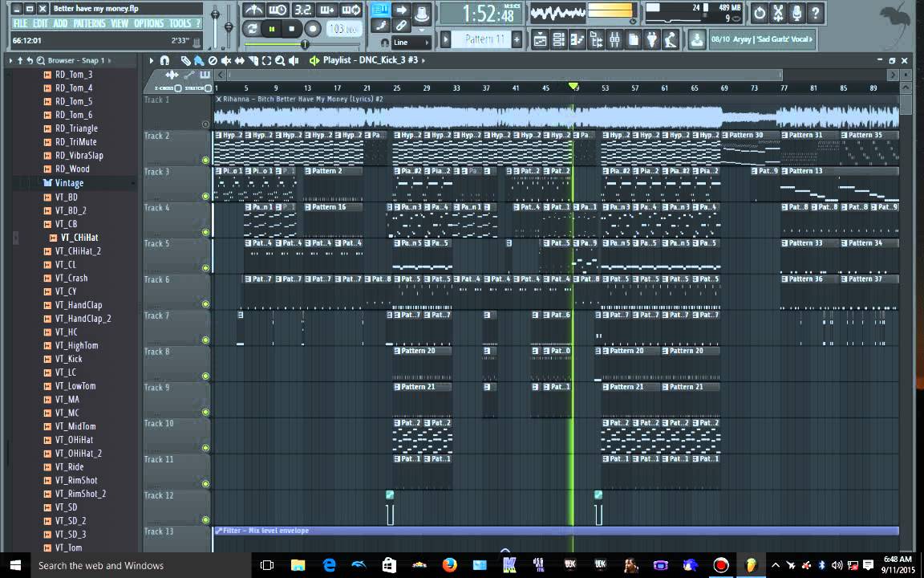The height and width of the screenshot is (578, 924).
Task: Open the VIEW menu
Action: click(x=120, y=23)
